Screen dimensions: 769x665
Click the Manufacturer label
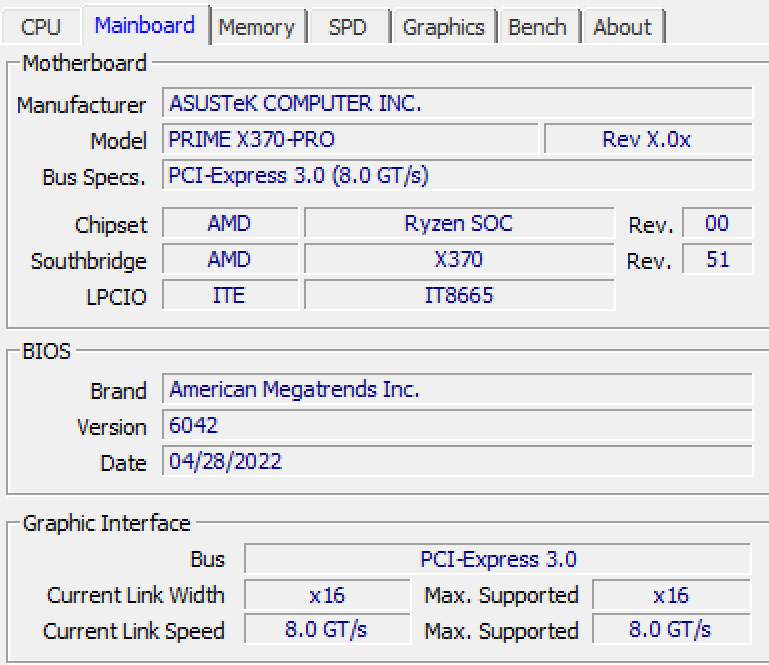(81, 105)
